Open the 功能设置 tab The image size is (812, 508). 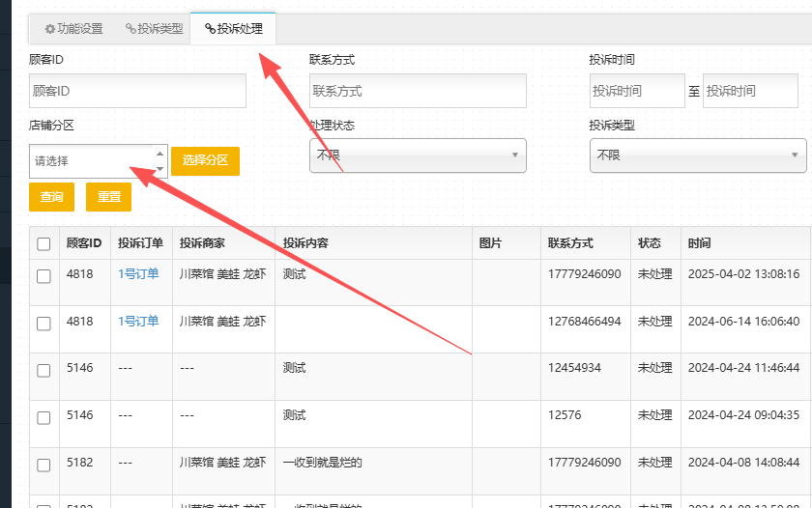(73, 29)
